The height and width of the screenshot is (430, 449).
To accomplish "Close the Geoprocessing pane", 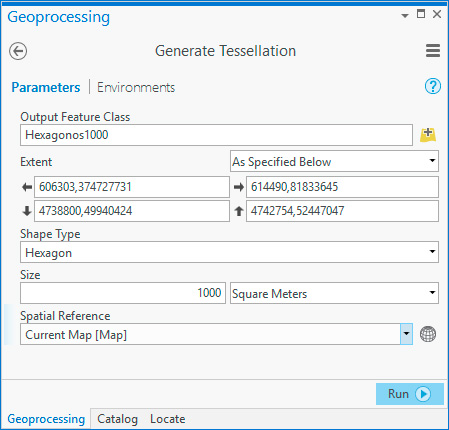I will [x=437, y=14].
